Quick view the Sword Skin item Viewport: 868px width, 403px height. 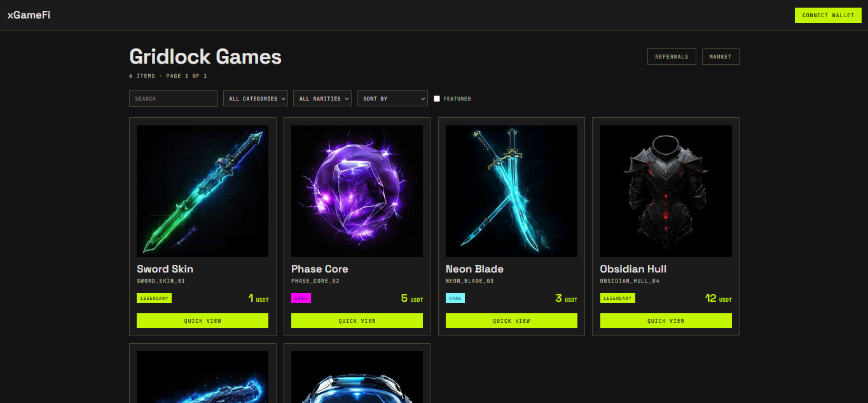click(x=202, y=321)
